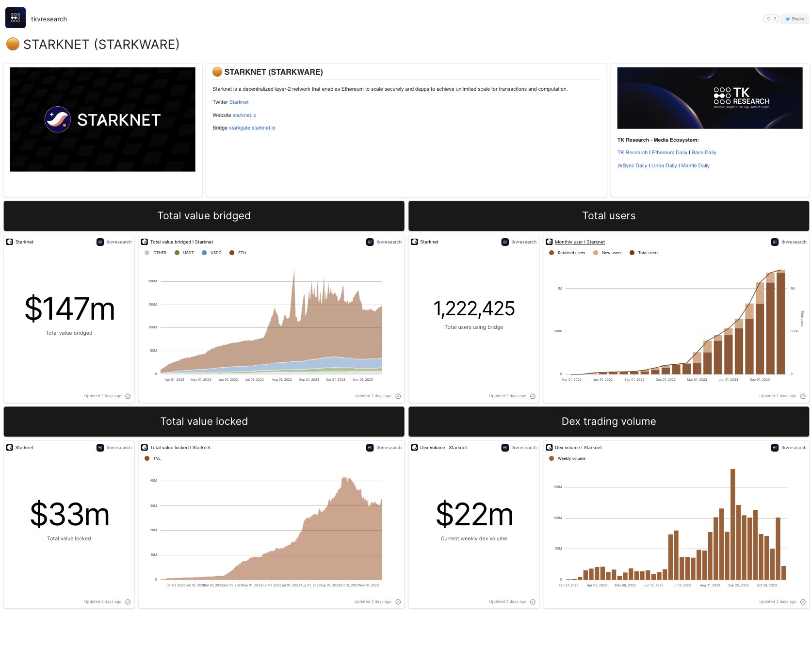The height and width of the screenshot is (649, 812).
Task: Click tkvresearch author badge on $22m card
Action: click(x=519, y=448)
